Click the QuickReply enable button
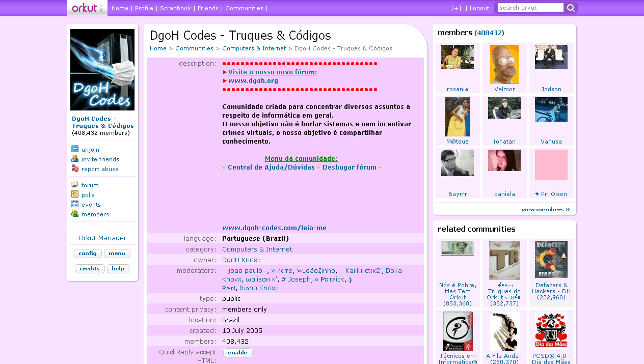644x364 pixels. 237,353
